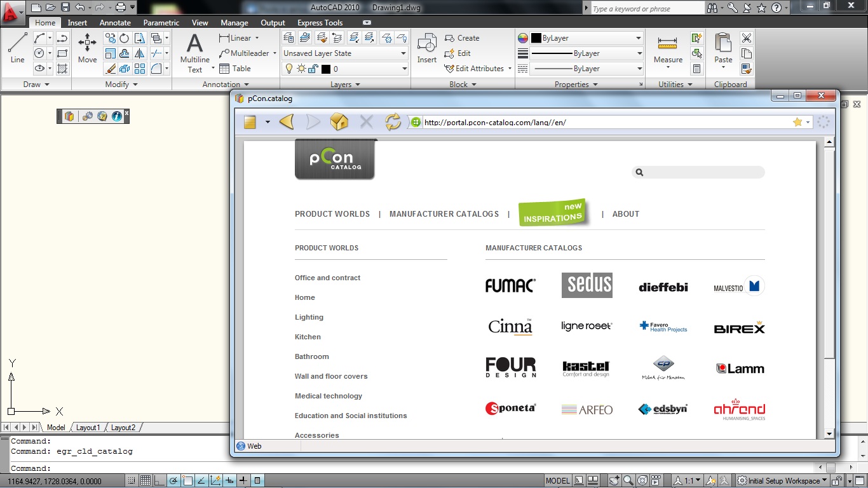Open the Annotate ribbon tab
Image resolution: width=868 pixels, height=488 pixels.
click(x=115, y=22)
